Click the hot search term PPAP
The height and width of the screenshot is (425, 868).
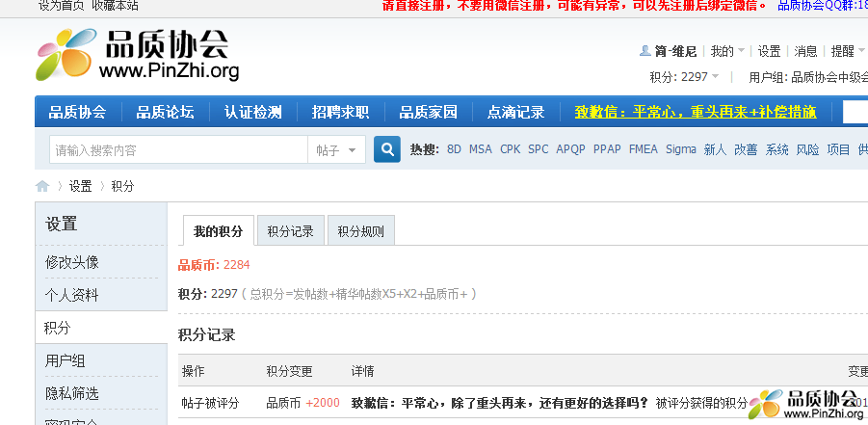click(607, 149)
